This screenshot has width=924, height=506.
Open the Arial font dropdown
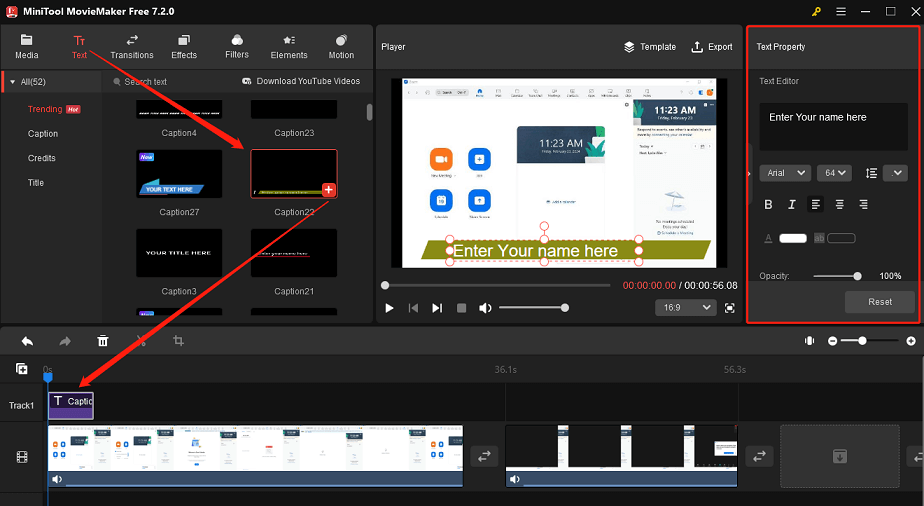tap(786, 173)
